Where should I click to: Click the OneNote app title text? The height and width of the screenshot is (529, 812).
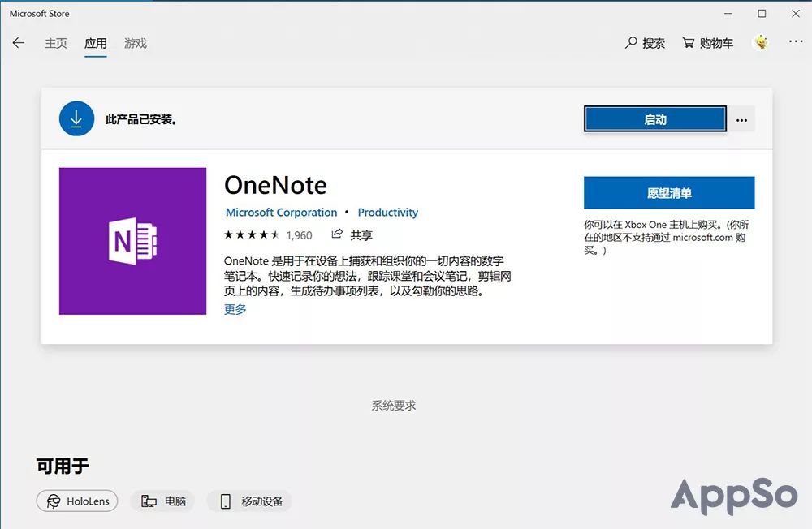coord(275,185)
